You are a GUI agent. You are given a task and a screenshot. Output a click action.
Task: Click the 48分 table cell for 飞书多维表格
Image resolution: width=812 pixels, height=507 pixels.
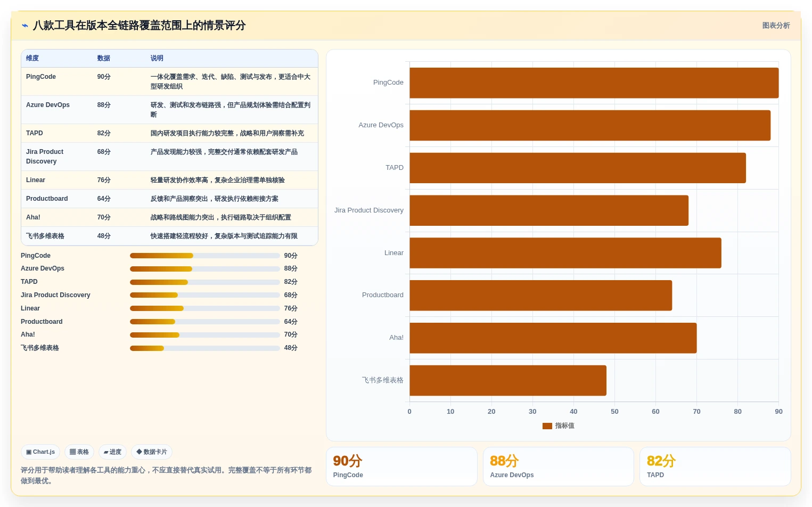coord(104,236)
